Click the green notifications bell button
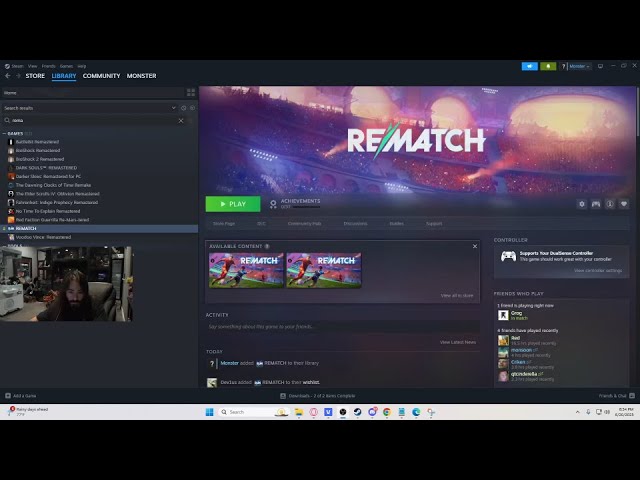Viewport: 640px width, 480px height. (x=548, y=66)
